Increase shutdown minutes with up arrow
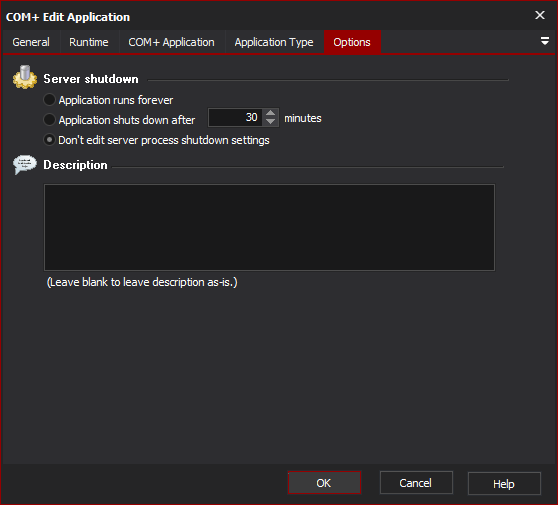558x505 pixels. tap(270, 113)
